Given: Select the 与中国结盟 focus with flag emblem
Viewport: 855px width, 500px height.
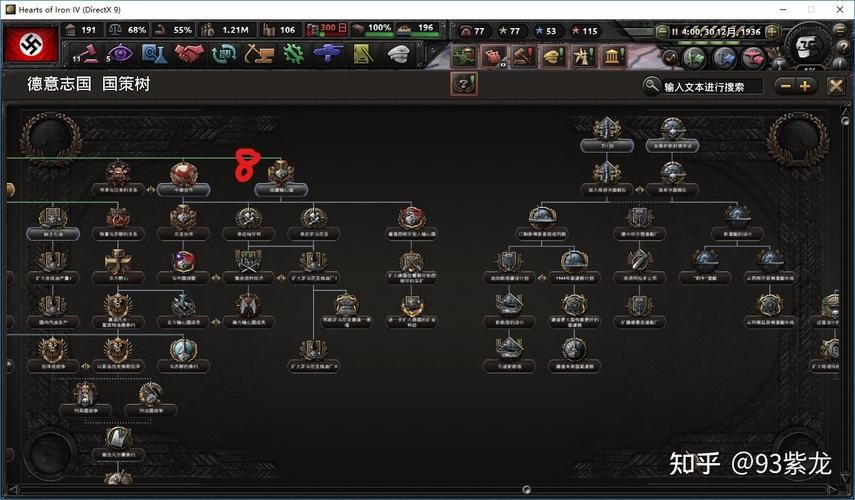Looking at the screenshot, I should [183, 267].
